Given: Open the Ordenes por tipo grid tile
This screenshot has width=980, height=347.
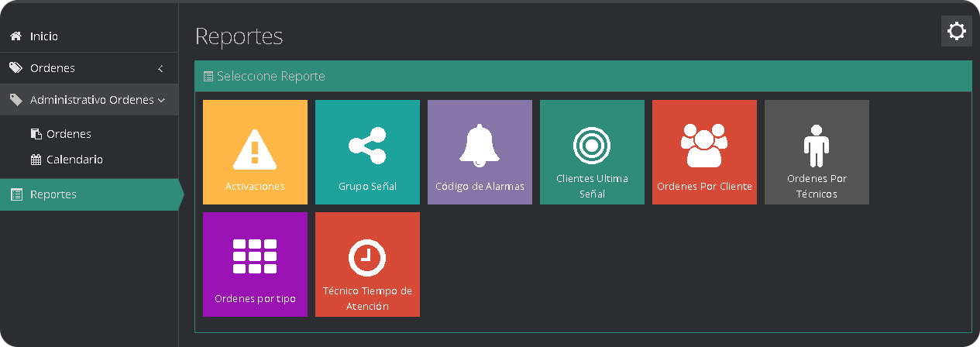Looking at the screenshot, I should 255,264.
